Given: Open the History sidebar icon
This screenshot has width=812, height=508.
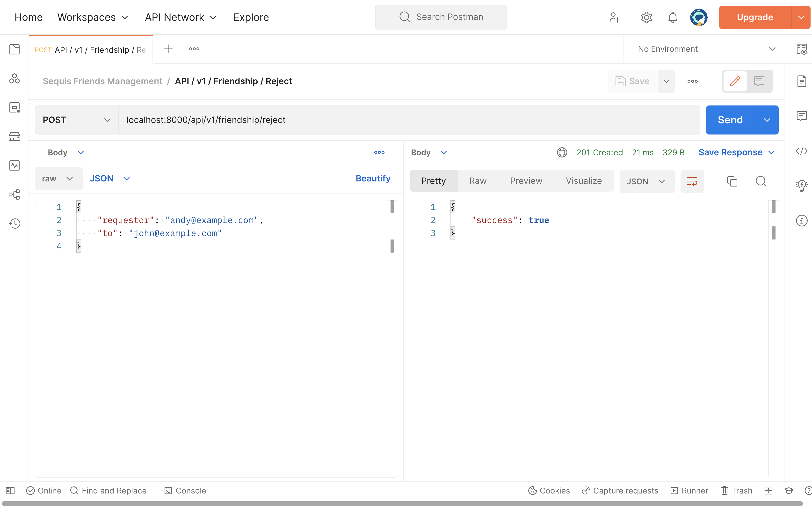Looking at the screenshot, I should (x=14, y=224).
